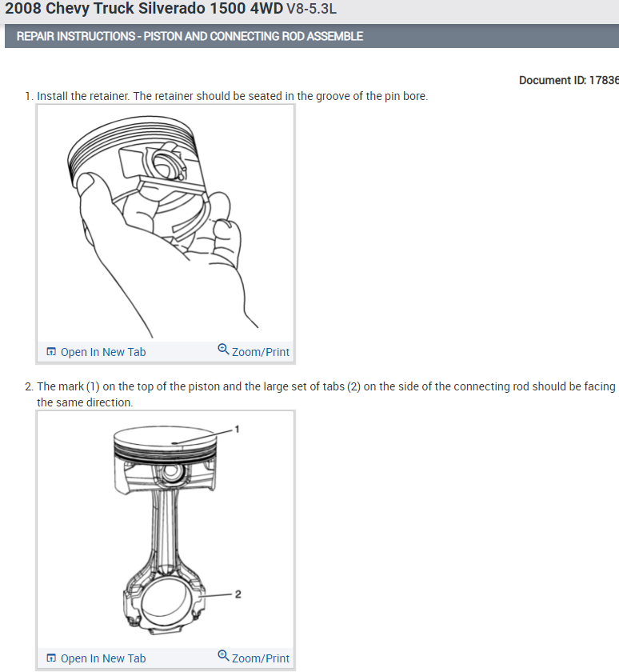Click the piston and connecting rod diagram
Viewport: 619px width, 672px height.
pyautogui.click(x=166, y=530)
